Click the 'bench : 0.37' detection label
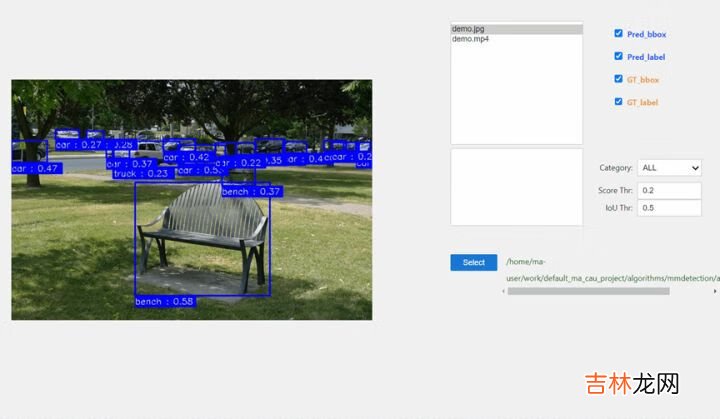Viewport: 720px width, 419px height. click(252, 191)
